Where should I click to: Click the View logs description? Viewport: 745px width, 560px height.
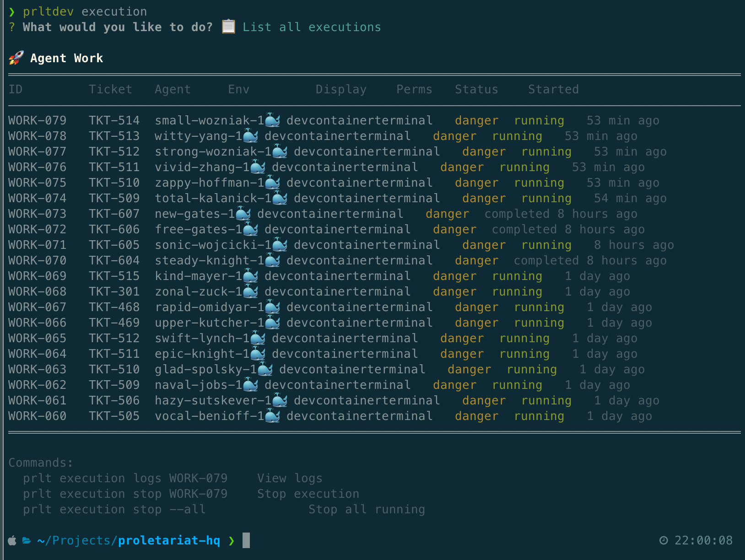pyautogui.click(x=290, y=478)
